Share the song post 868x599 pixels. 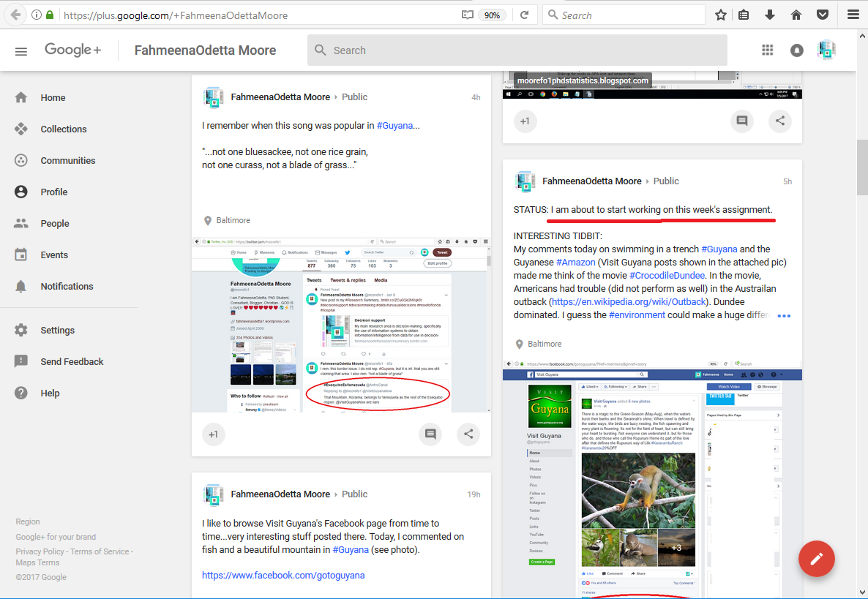[x=468, y=434]
